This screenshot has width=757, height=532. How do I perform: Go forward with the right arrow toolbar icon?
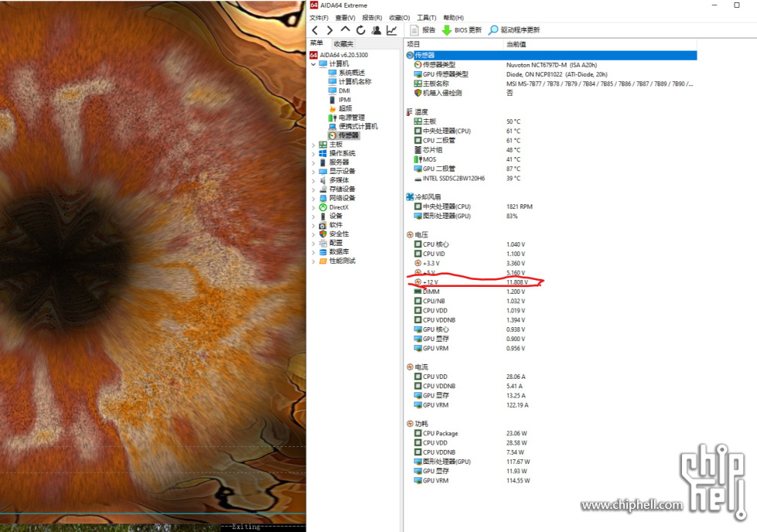click(x=329, y=30)
